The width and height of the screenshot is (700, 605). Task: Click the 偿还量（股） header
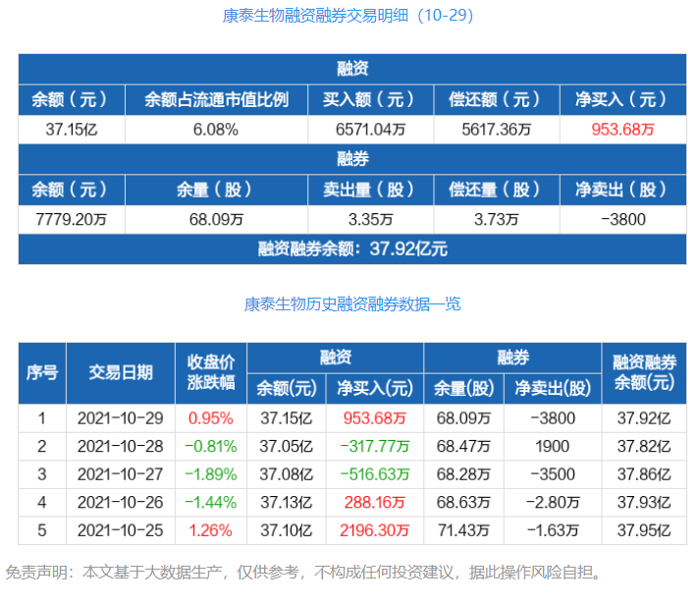coord(497,190)
